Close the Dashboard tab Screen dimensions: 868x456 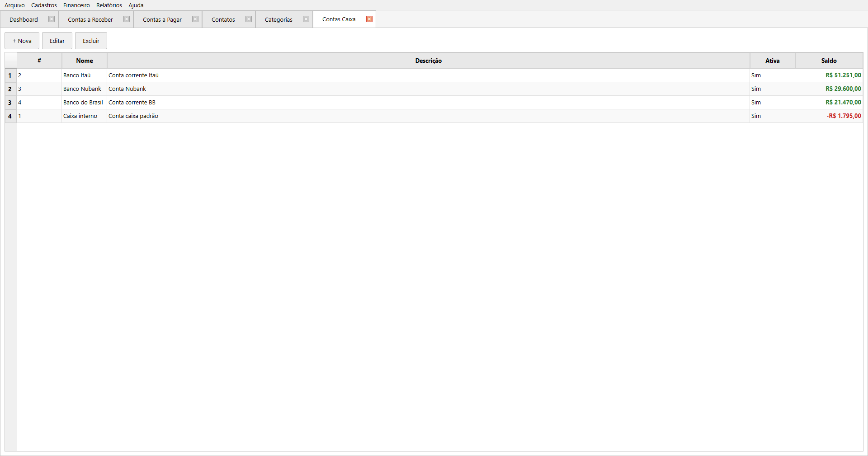click(x=52, y=19)
